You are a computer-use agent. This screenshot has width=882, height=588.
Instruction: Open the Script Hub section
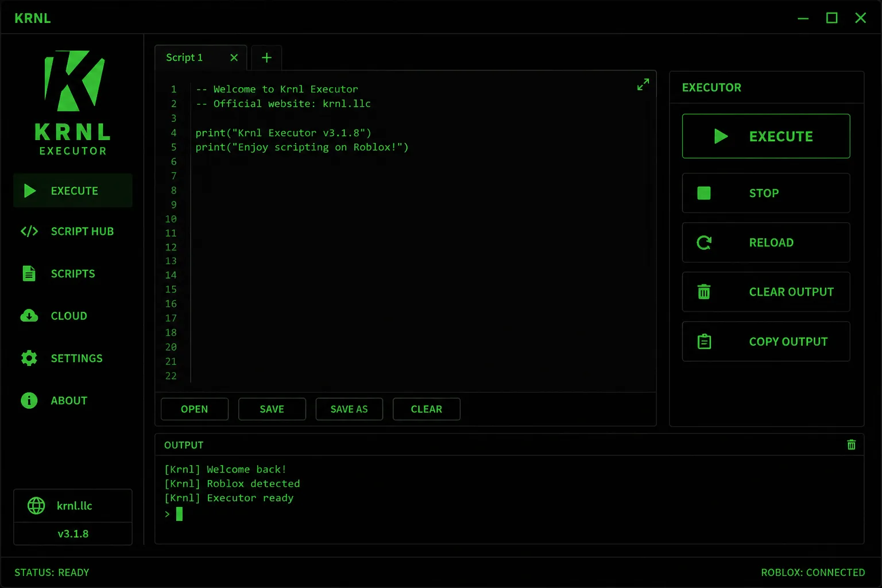click(x=73, y=231)
